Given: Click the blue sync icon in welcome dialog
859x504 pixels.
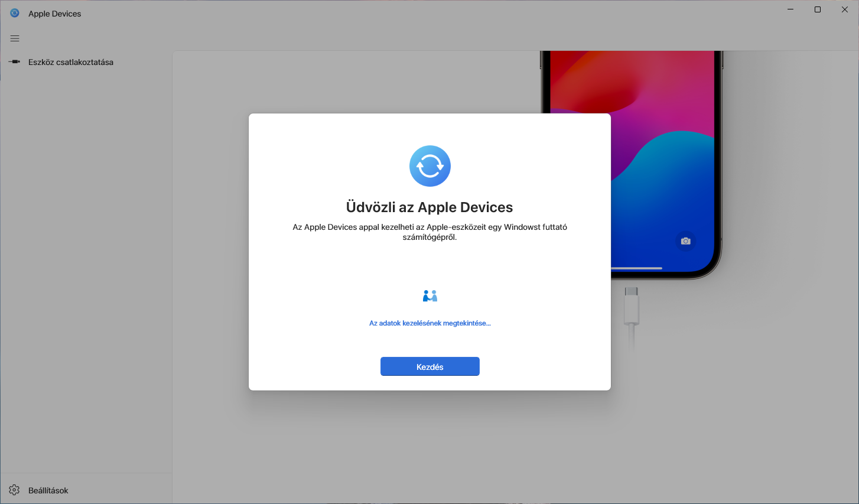Looking at the screenshot, I should (429, 166).
